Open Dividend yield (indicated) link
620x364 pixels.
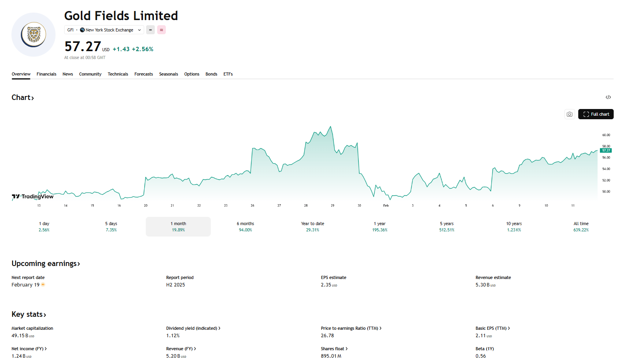pyautogui.click(x=193, y=328)
